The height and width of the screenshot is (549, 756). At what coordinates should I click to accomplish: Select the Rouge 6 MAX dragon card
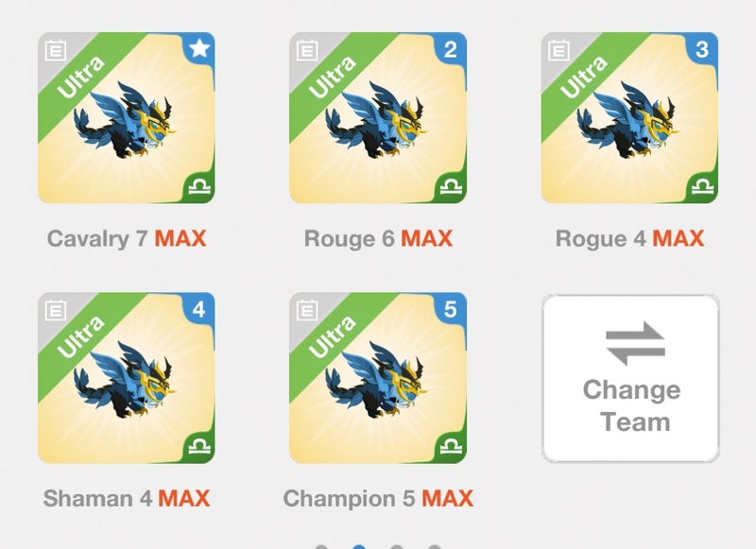click(378, 117)
